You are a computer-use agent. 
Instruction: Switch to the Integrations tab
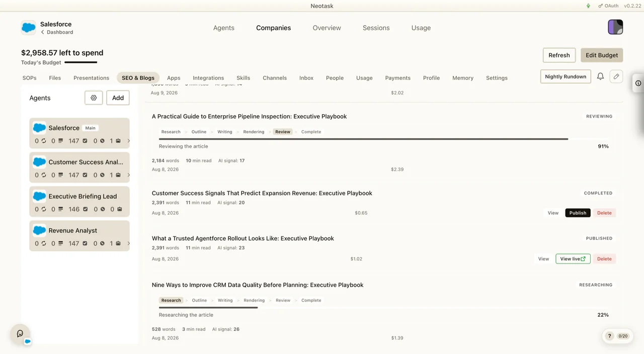coord(208,78)
